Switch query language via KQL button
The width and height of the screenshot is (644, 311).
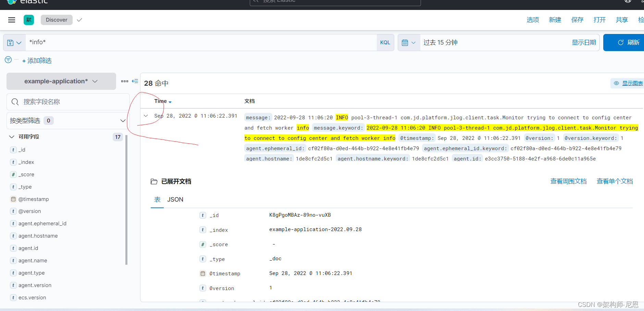tap(385, 43)
